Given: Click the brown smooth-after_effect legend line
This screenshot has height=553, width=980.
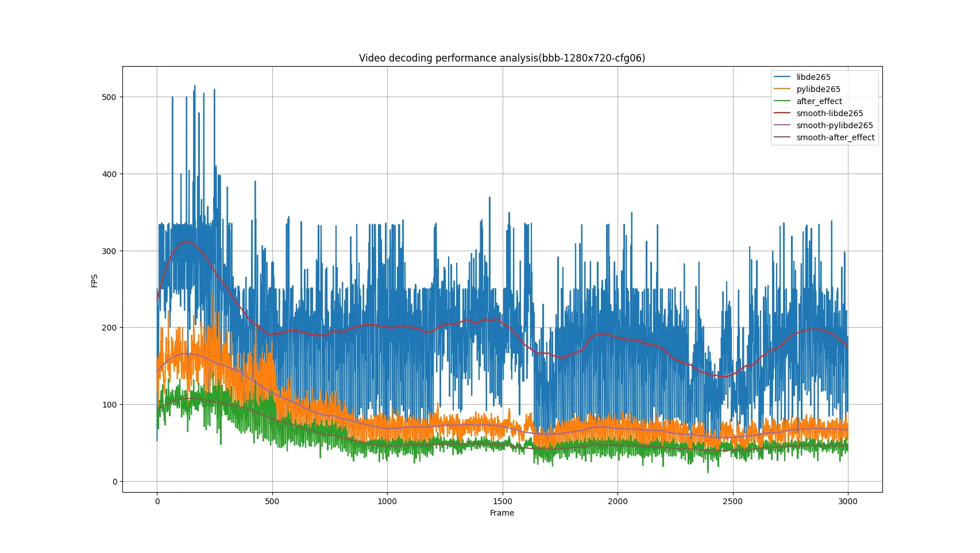Looking at the screenshot, I should click(782, 137).
